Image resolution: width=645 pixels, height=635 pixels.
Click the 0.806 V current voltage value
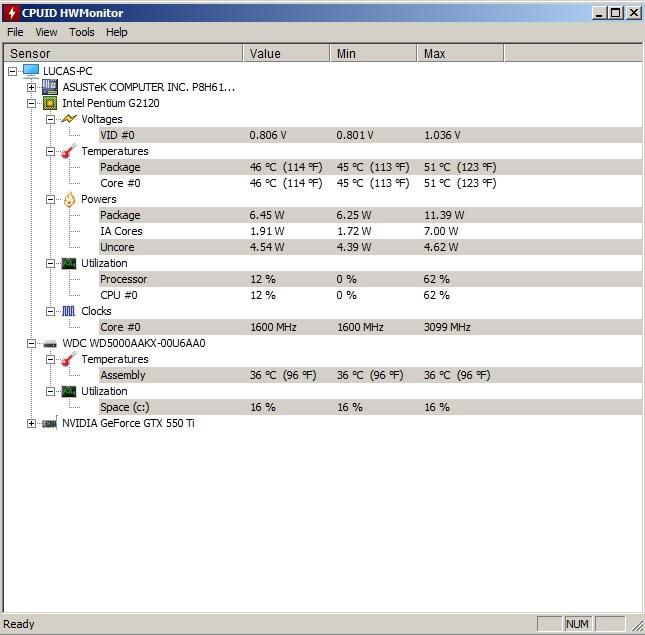268,135
